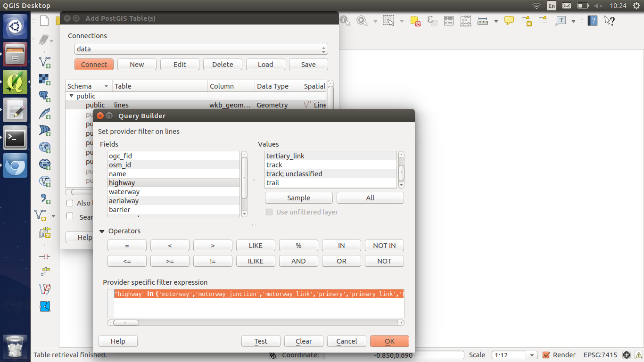Toggle the Render checkbox in the status bar
Image resolution: width=644 pixels, height=362 pixels.
[545, 355]
